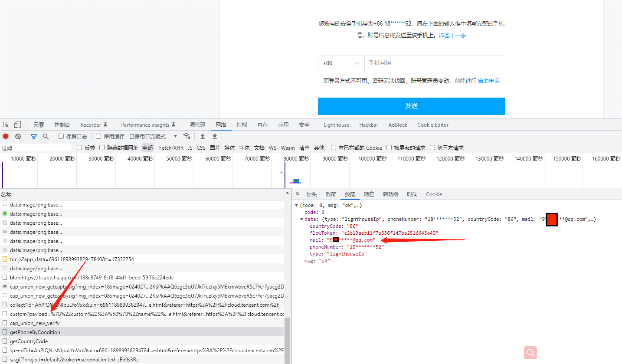Import HAR file with upload arrow

click(x=203, y=136)
